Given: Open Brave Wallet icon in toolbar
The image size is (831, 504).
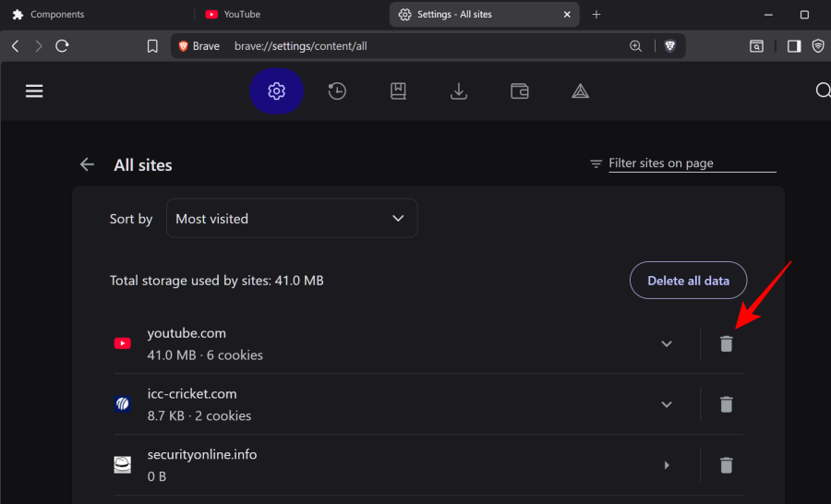Looking at the screenshot, I should [x=520, y=90].
